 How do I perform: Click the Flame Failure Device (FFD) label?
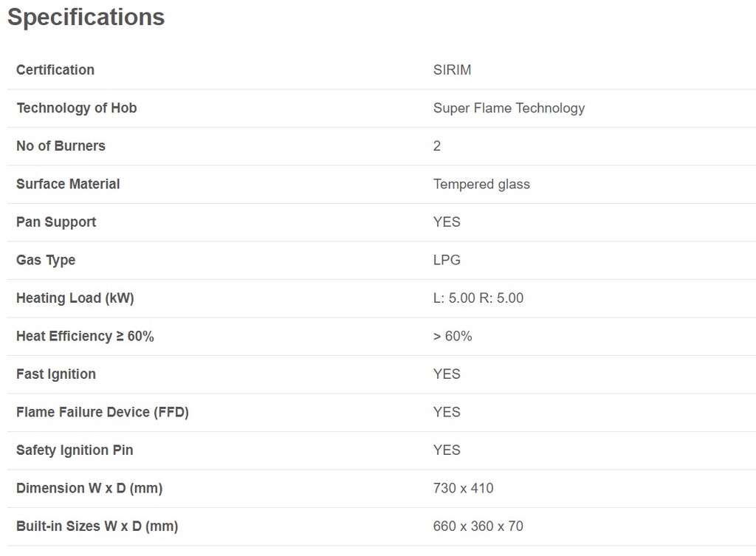pyautogui.click(x=103, y=412)
